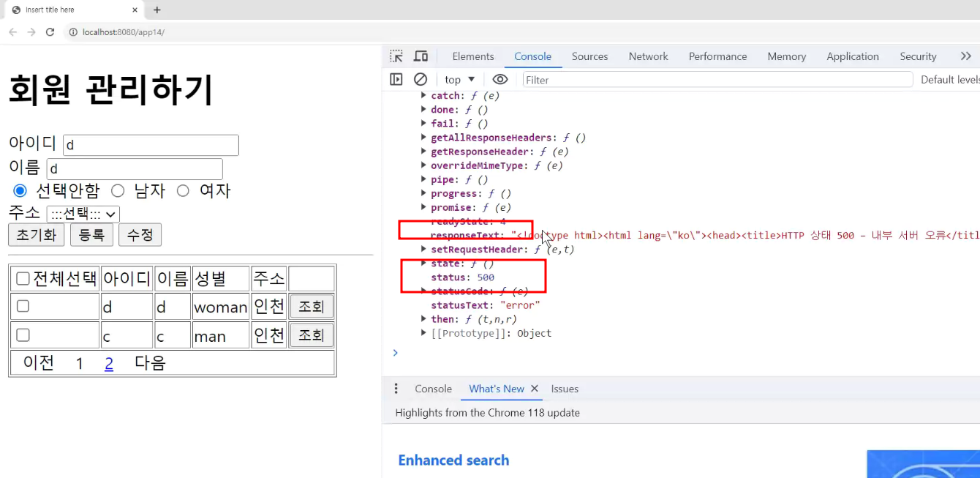Switch to the Network tab
Screen dimensions: 980x478
(x=649, y=56)
